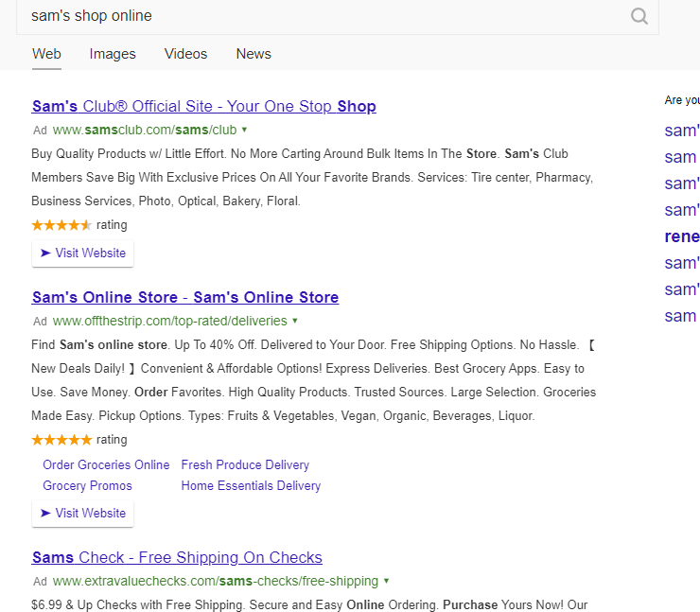Open Sam's Online Store ad title
Screen dimensions: 700x612
(185, 297)
